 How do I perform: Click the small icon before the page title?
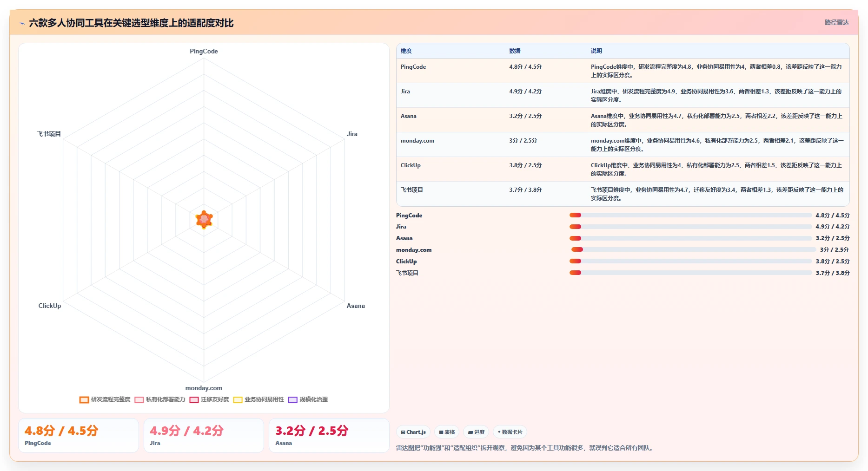click(22, 23)
